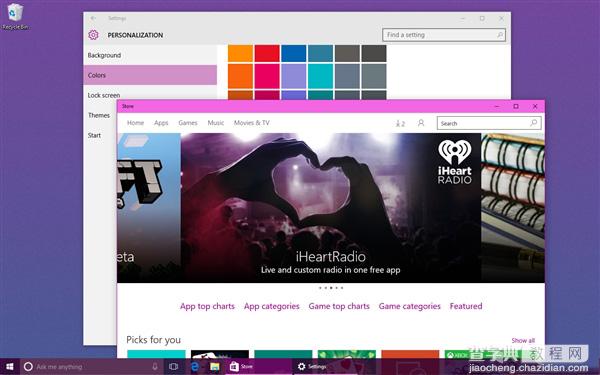Open the Store Home tab
This screenshot has width=600, height=375.
point(135,123)
